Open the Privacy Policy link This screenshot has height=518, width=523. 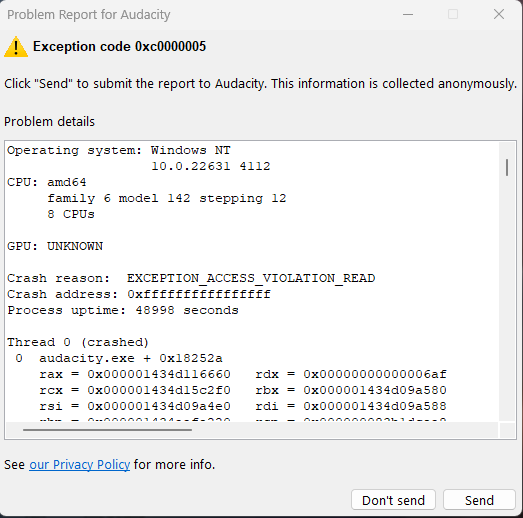pyautogui.click(x=79, y=465)
